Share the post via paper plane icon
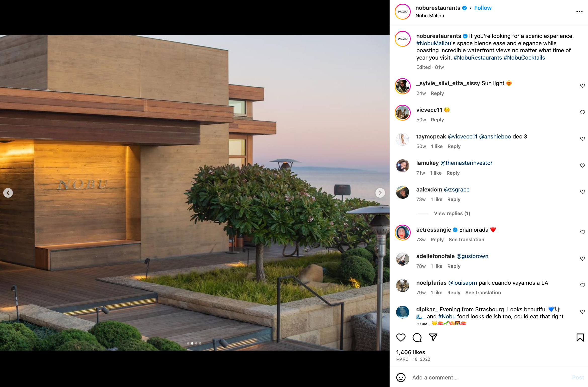 [x=433, y=337]
